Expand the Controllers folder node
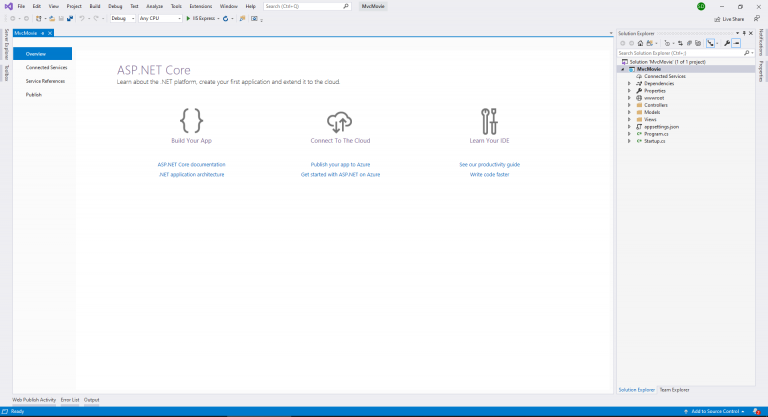768x417 pixels. (629, 105)
